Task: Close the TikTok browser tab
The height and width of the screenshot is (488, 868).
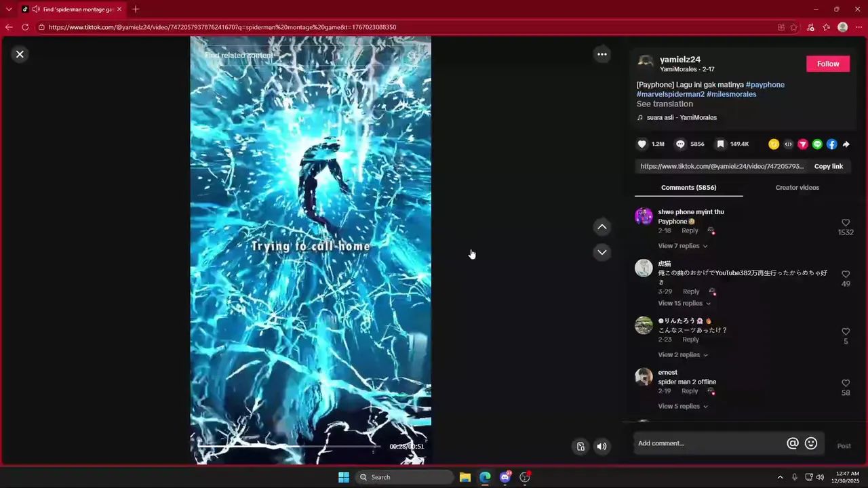Action: (x=119, y=9)
